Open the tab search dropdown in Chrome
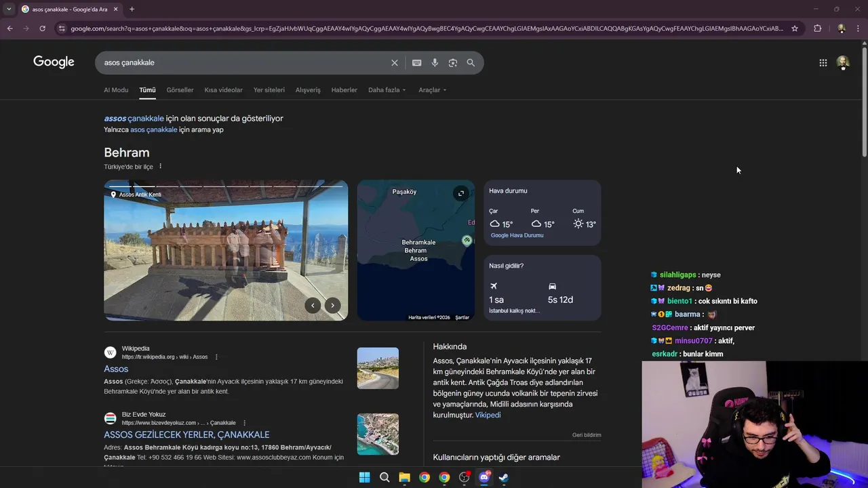Screen dimensions: 868x488 tap(9, 9)
